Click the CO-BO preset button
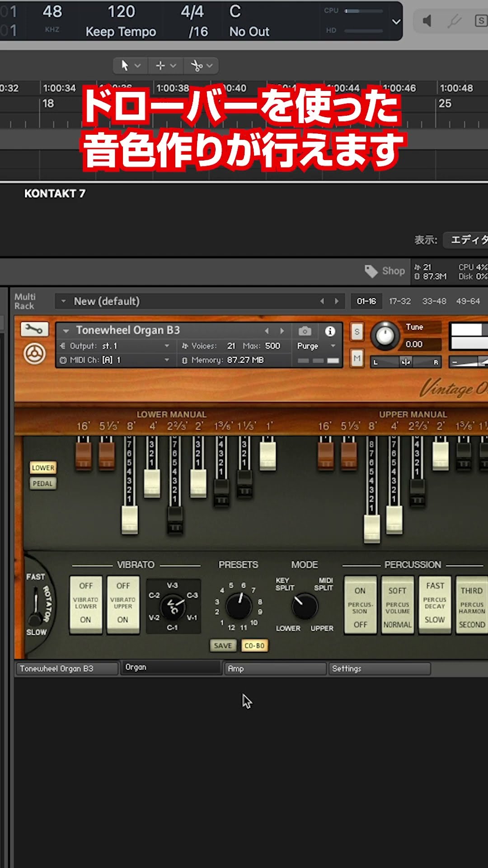The width and height of the screenshot is (488, 868). (x=254, y=646)
